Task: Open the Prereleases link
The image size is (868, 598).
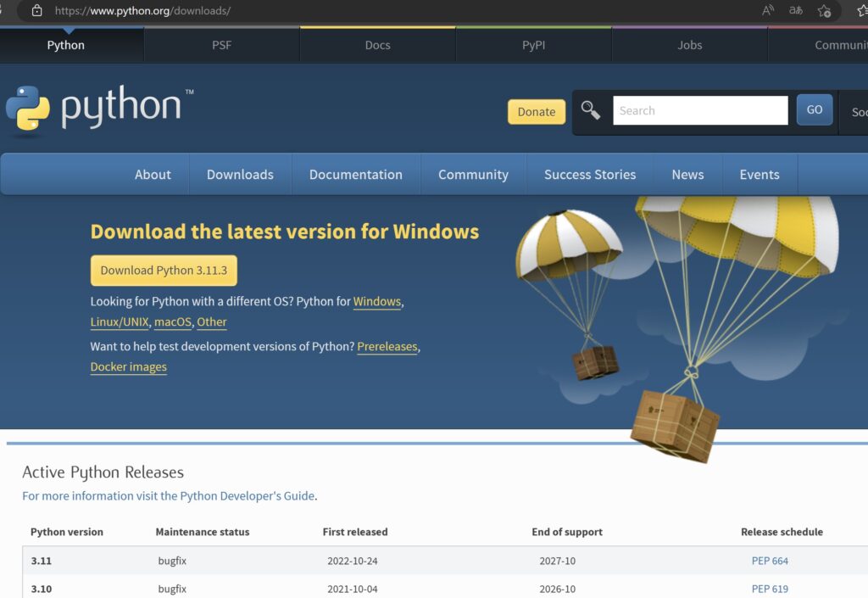Action: coord(387,346)
